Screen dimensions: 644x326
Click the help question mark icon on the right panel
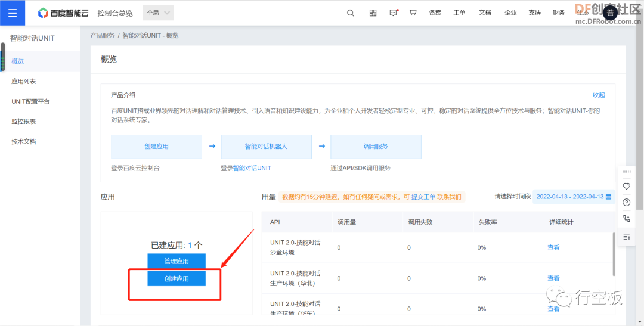[x=626, y=202]
